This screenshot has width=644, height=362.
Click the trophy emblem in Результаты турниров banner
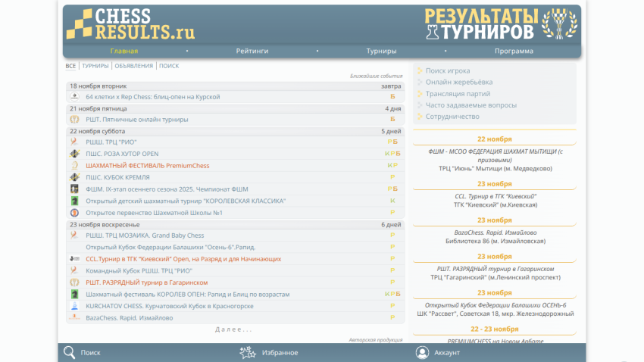coord(559,24)
